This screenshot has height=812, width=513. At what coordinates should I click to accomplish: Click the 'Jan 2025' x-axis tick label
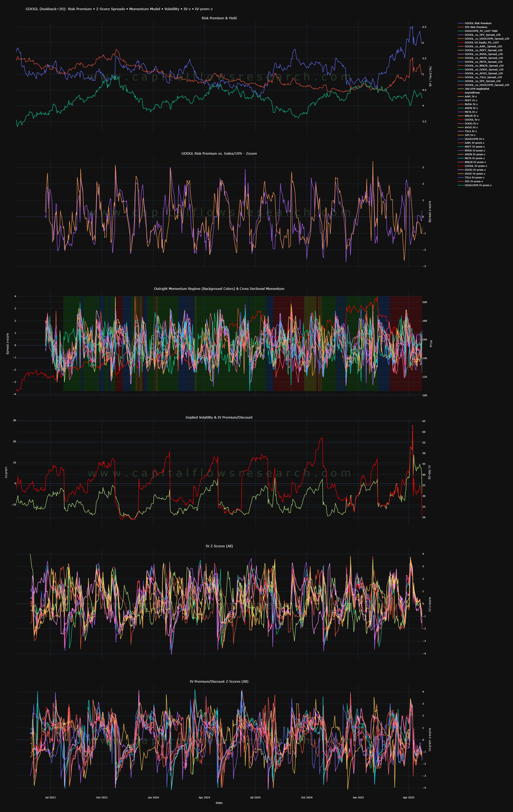click(358, 798)
